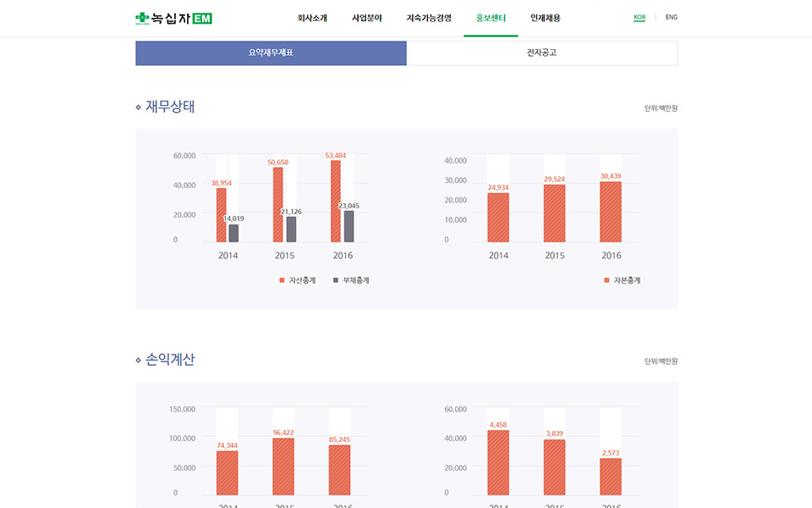Switch language to KOR
Screen dimensions: 812x508
click(x=639, y=17)
